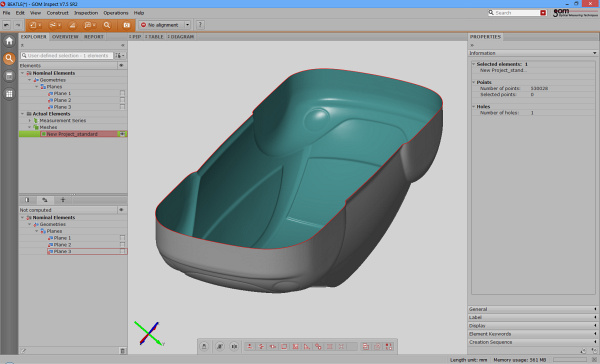Collapse Selected elements group in Properties
Screen dimensions: 600x364
point(474,64)
